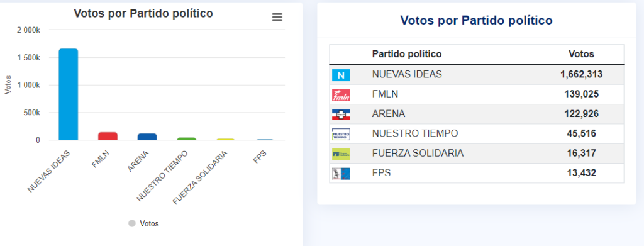The width and height of the screenshot is (644, 246).
Task: Select the blue Nuevas Ideas bar
Action: tap(68, 94)
